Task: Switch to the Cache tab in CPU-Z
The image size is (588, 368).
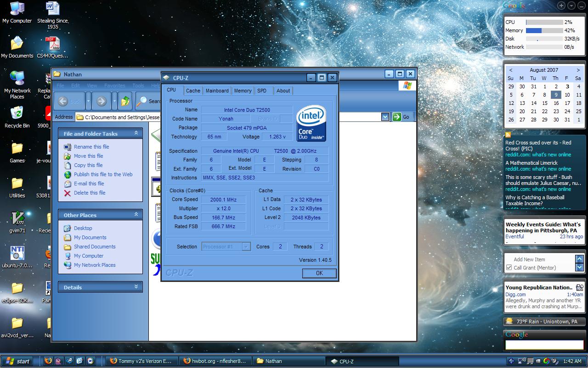Action: click(193, 91)
